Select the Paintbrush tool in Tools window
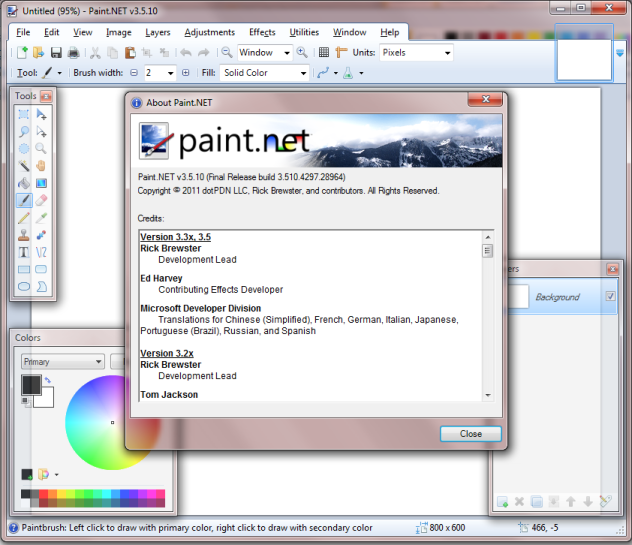 [24, 200]
